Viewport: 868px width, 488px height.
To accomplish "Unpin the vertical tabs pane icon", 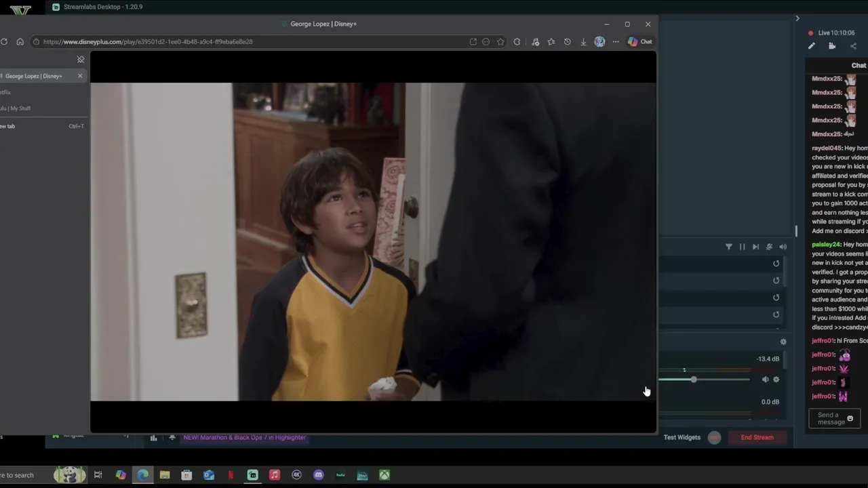I will (x=81, y=60).
